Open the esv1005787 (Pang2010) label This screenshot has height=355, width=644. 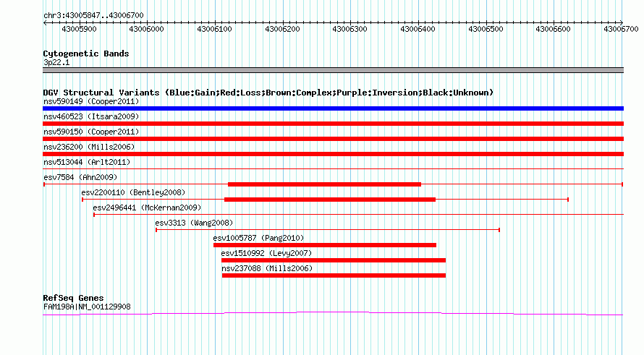(258, 238)
